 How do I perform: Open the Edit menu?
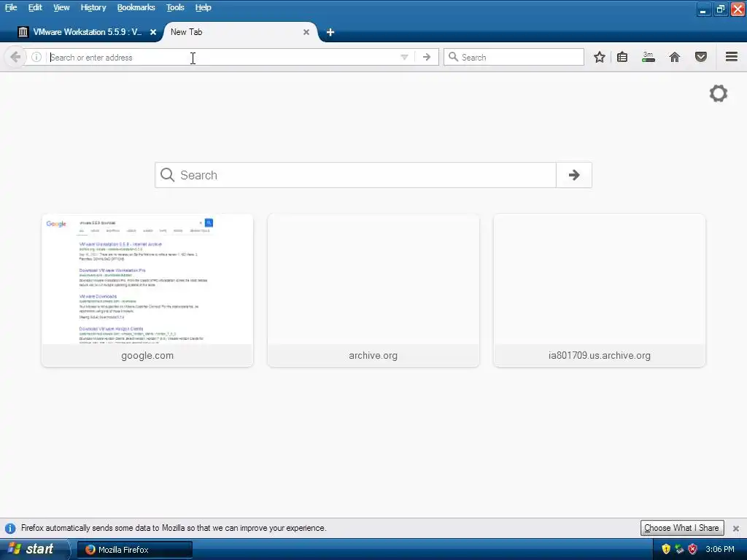pyautogui.click(x=35, y=7)
